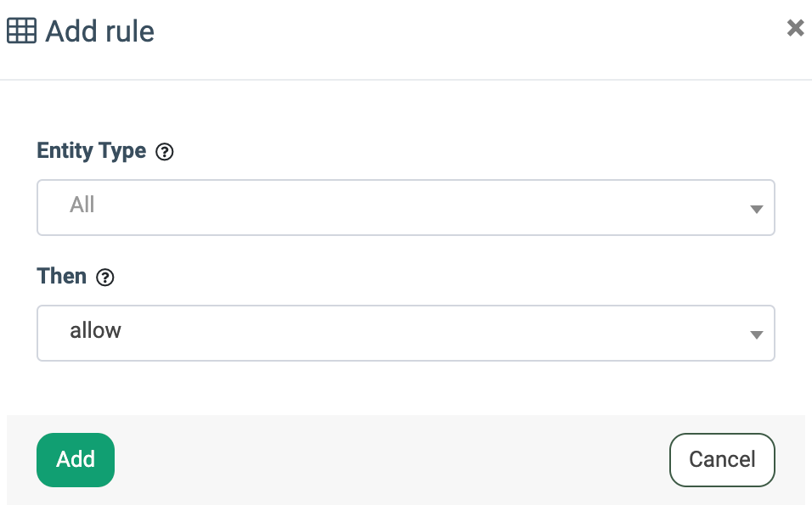
Task: Click the help icon next to Then
Action: tap(105, 278)
